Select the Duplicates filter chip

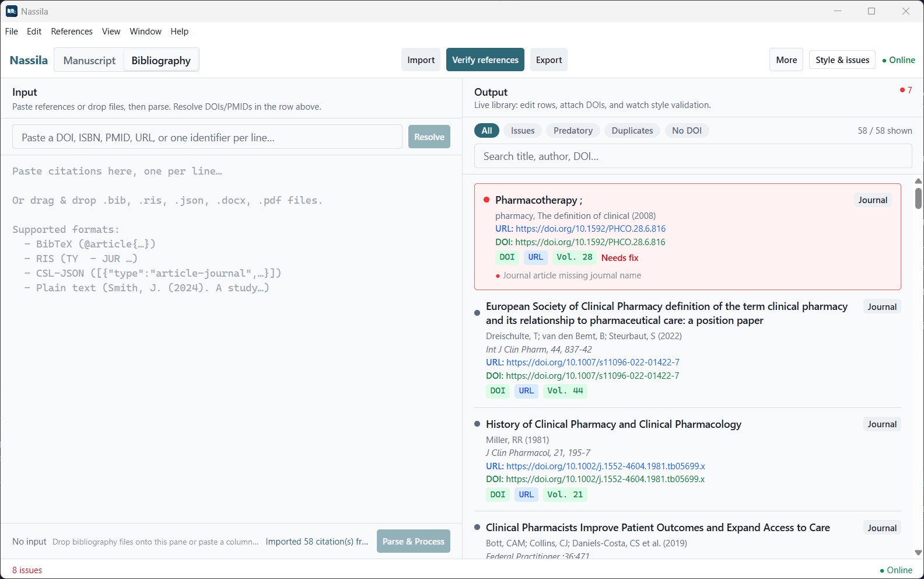(x=632, y=131)
